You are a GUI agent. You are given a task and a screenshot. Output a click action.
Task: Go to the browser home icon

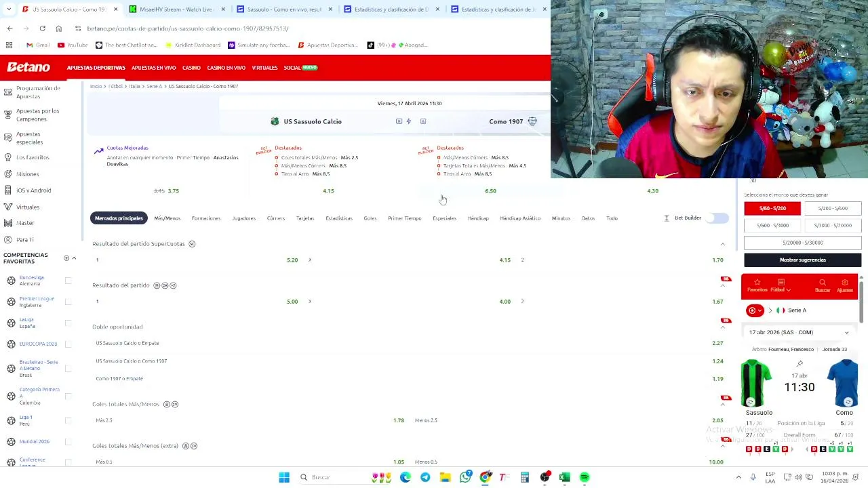[x=59, y=28]
